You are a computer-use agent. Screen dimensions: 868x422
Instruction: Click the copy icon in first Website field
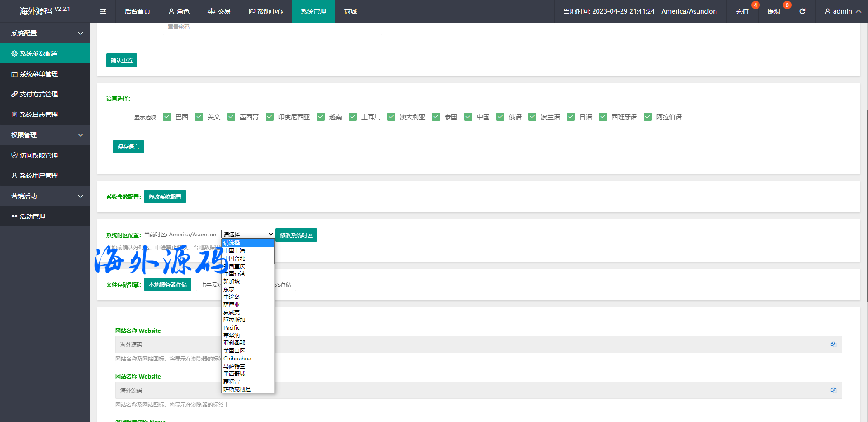[833, 345]
